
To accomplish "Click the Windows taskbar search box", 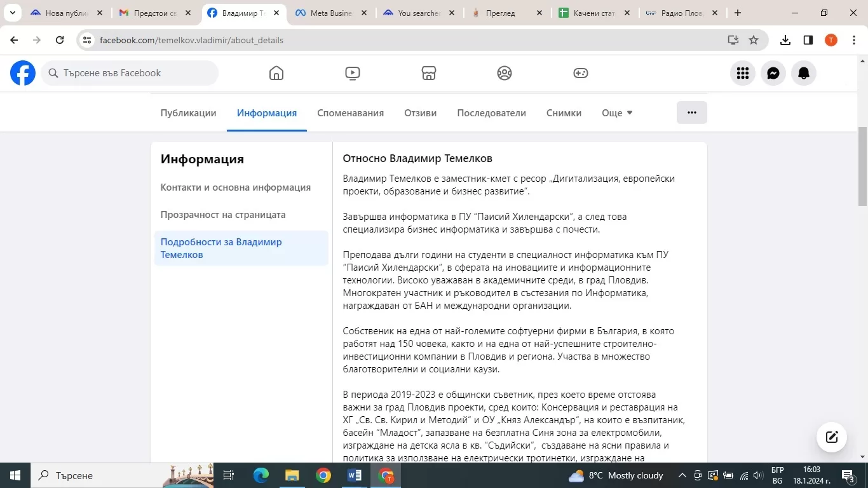I will [123, 475].
